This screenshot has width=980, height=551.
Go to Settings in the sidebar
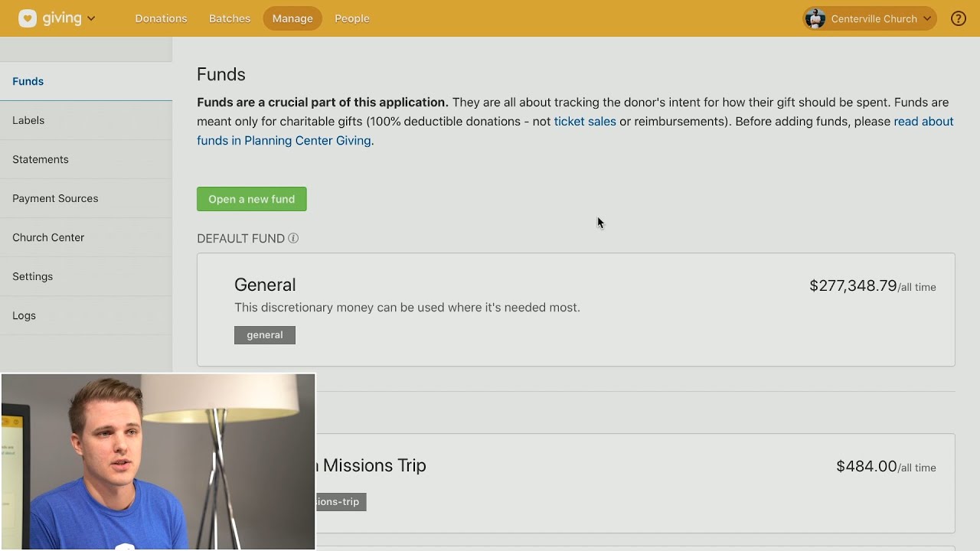(x=33, y=276)
